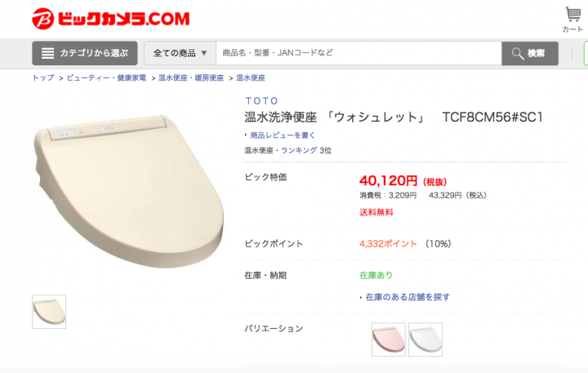Find stores via 在庫のある店舗を探す
This screenshot has width=588, height=373.
click(408, 297)
